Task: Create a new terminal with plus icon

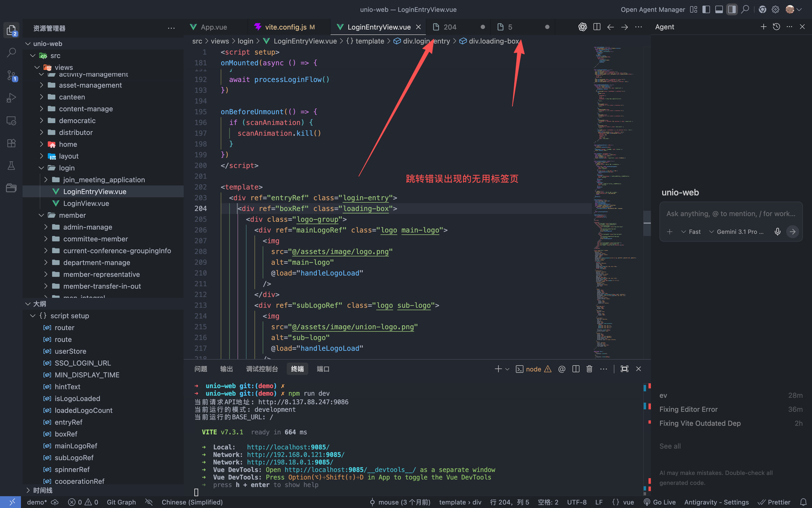Action: point(498,369)
